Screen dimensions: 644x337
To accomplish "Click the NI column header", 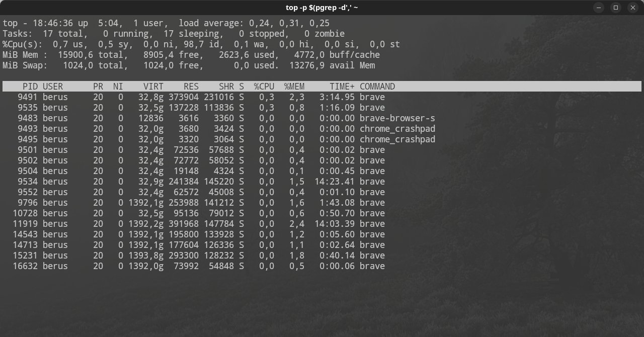I will pos(118,87).
